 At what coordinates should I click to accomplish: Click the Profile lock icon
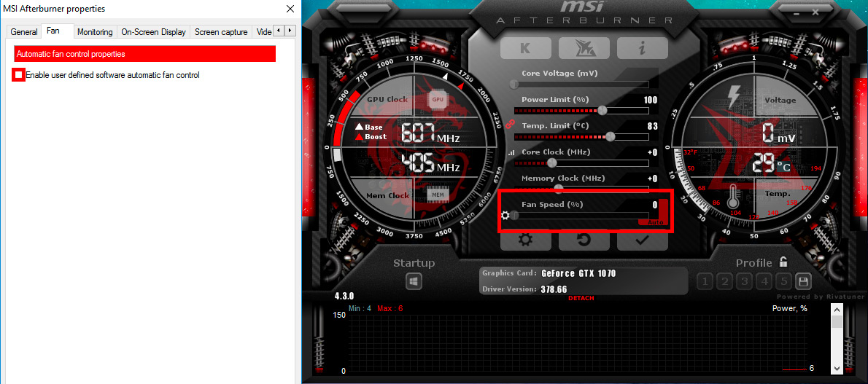(783, 262)
